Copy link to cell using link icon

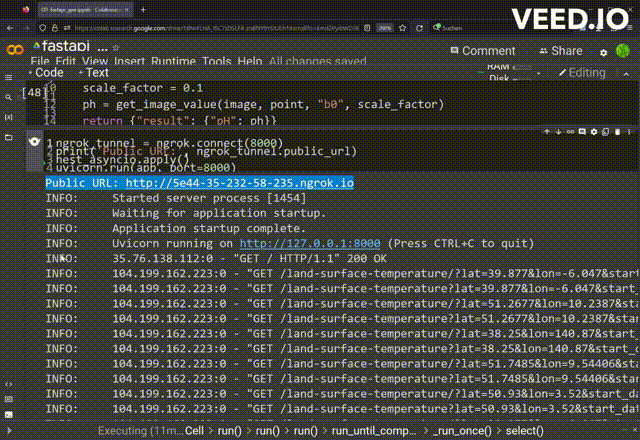tap(571, 132)
